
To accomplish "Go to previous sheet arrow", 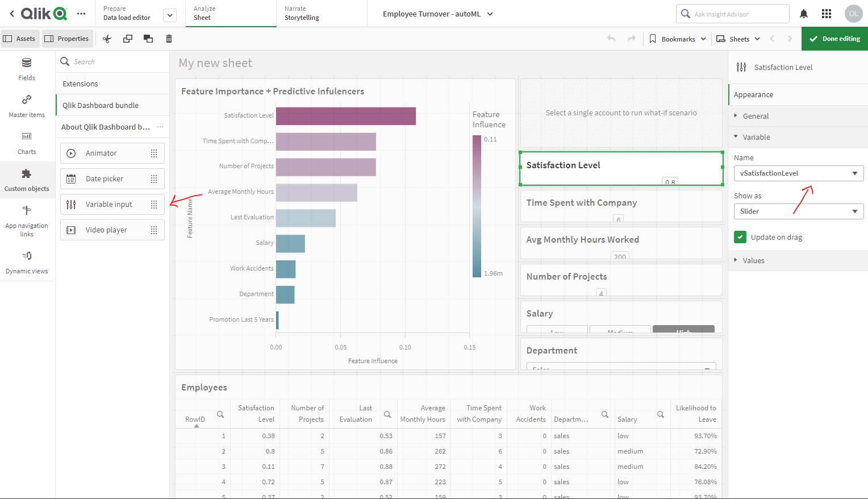I will (772, 39).
